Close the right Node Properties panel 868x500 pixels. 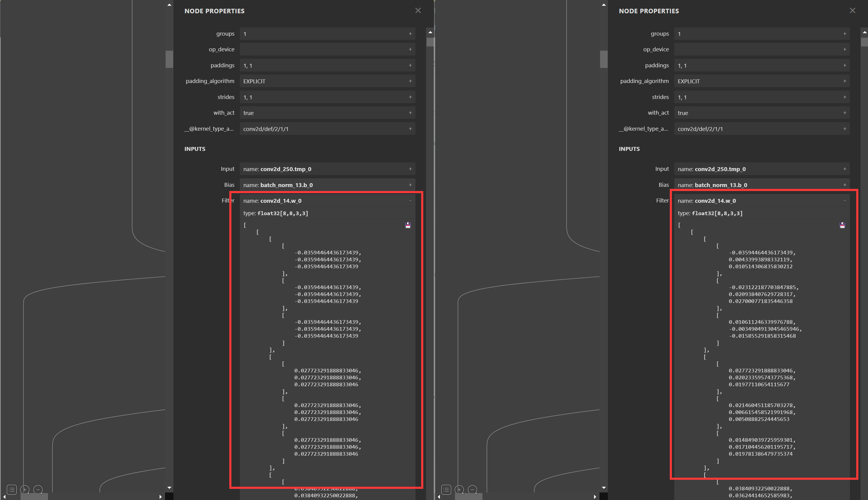pyautogui.click(x=852, y=11)
